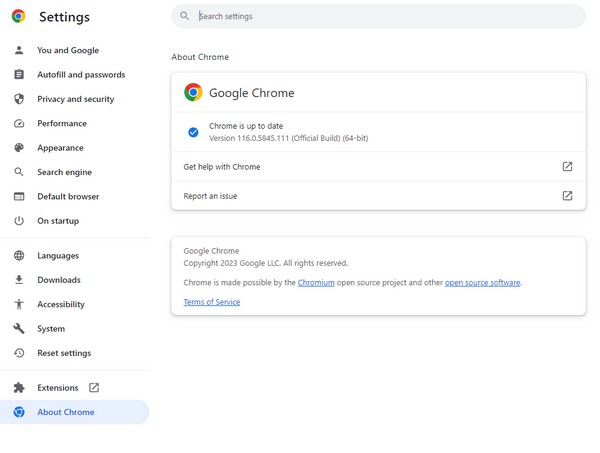This screenshot has width=600, height=453.
Task: Click the Reset settings history icon
Action: point(19,353)
